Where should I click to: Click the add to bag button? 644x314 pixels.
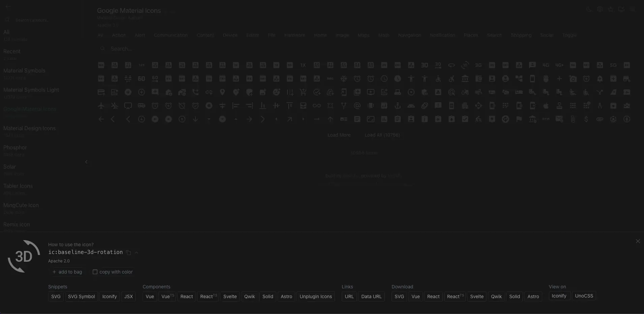pos(67,272)
